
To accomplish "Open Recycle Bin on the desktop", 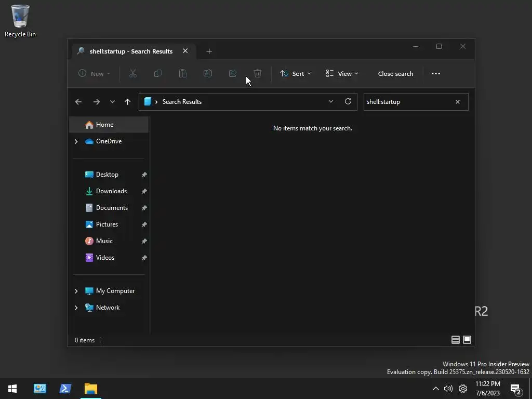I will [x=20, y=21].
